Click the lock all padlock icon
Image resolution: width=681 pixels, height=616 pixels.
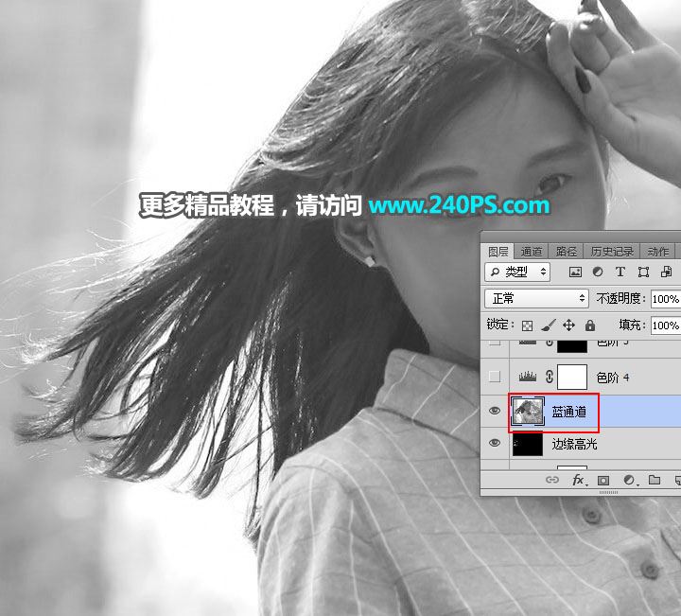(x=590, y=325)
